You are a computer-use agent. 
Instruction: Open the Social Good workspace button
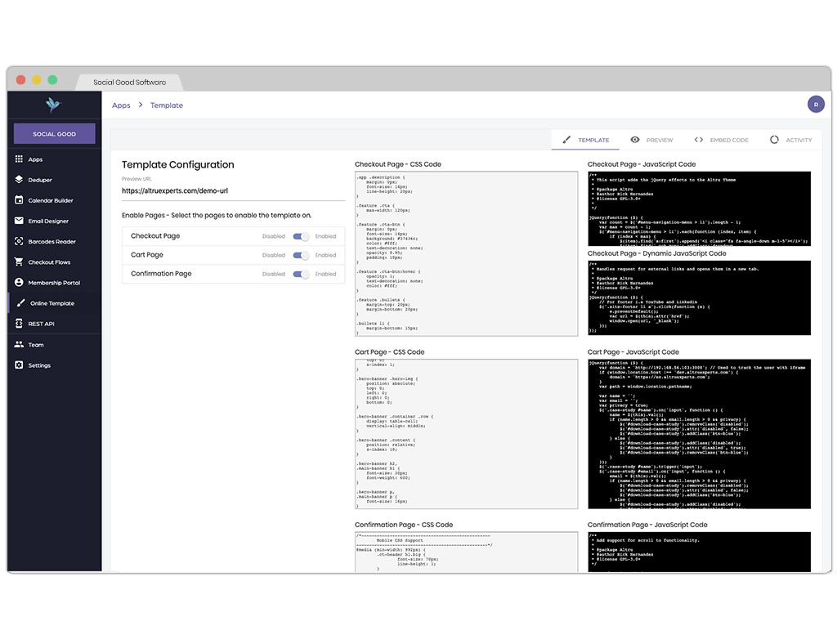pos(53,133)
